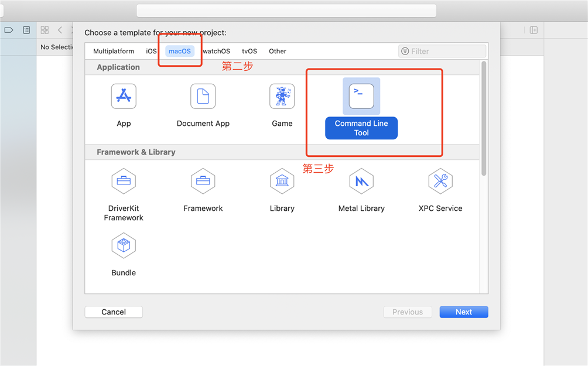Select the macOS platform tab
This screenshot has height=366, width=588.
180,52
